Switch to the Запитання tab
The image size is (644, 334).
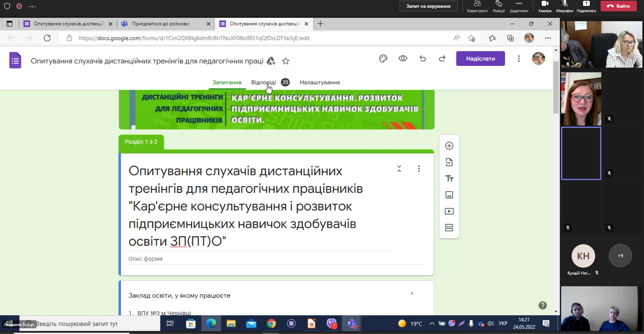pyautogui.click(x=227, y=82)
